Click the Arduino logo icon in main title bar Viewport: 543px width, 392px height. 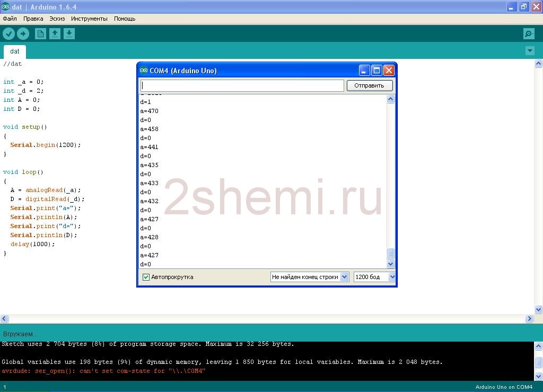point(5,6)
